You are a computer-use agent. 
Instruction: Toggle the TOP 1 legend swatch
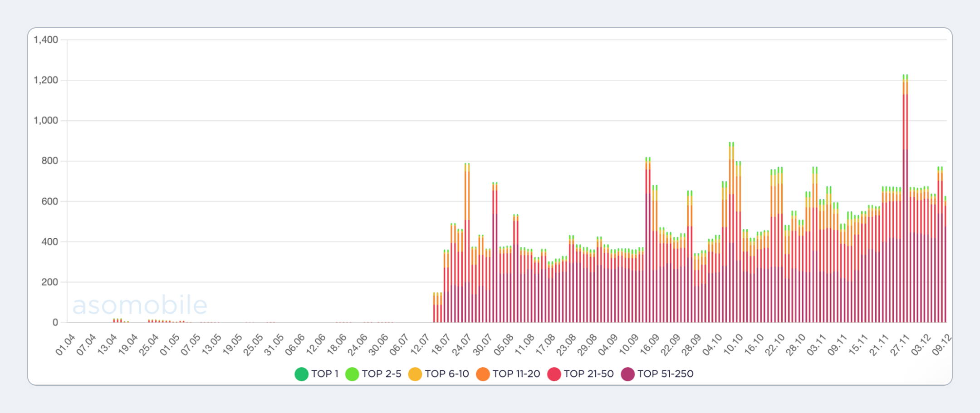pos(302,374)
